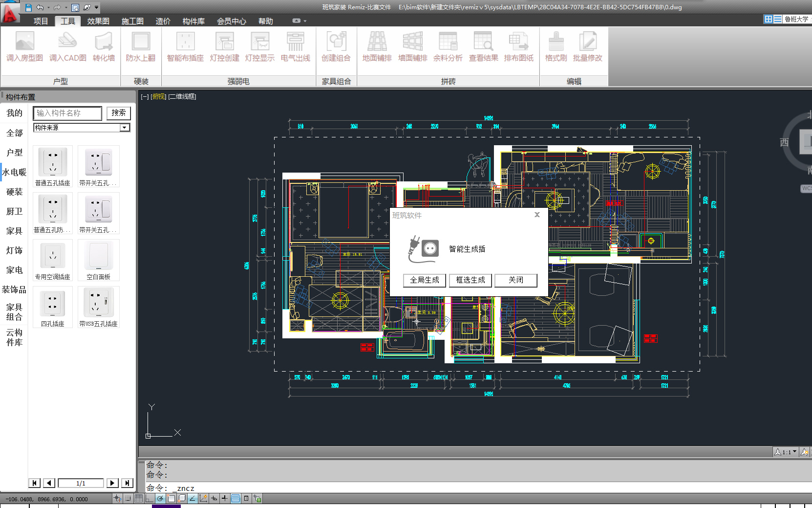Go to last page of component list
This screenshot has width=812, height=508.
[127, 483]
